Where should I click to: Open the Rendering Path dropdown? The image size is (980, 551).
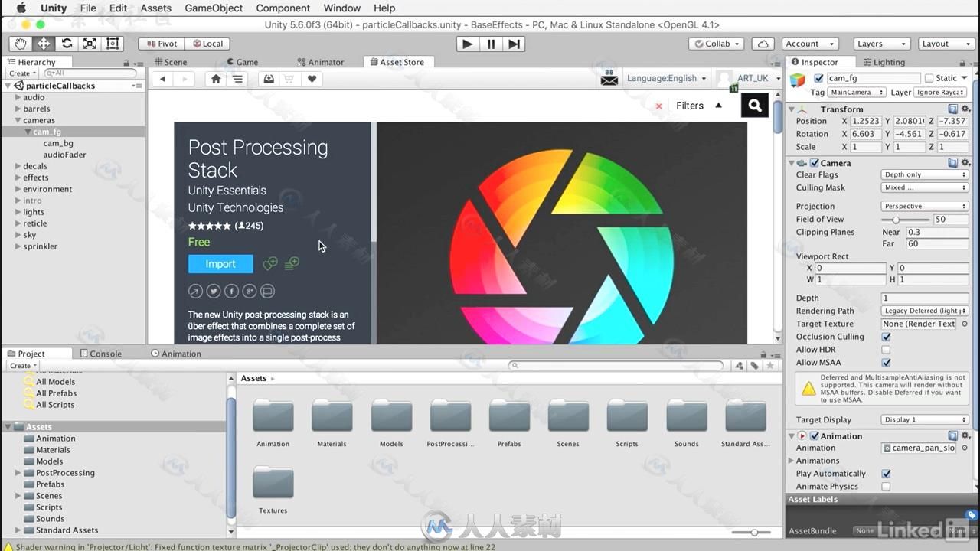click(x=925, y=311)
